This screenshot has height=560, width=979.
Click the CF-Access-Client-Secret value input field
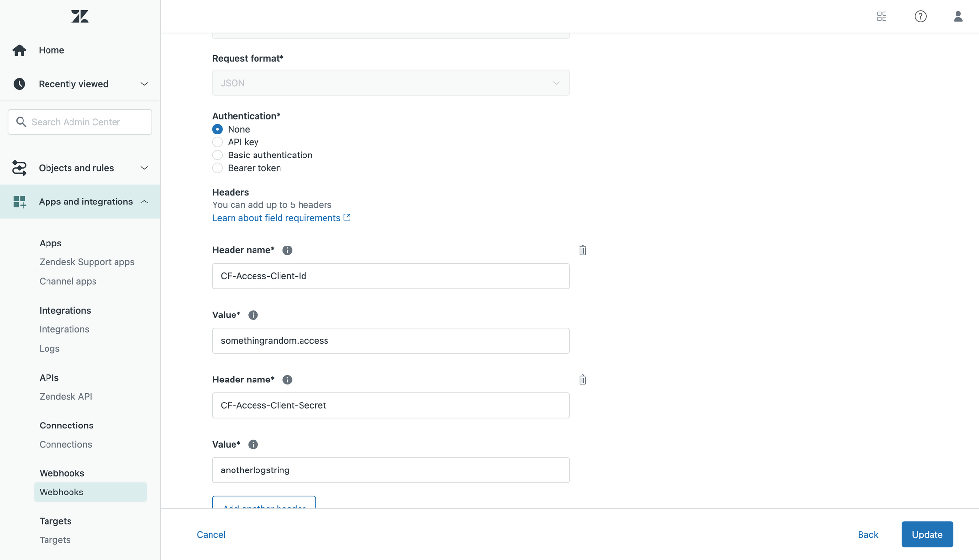pyautogui.click(x=391, y=470)
